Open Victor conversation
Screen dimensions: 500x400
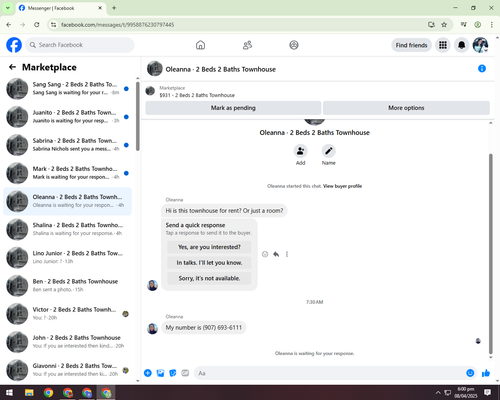[x=67, y=314]
